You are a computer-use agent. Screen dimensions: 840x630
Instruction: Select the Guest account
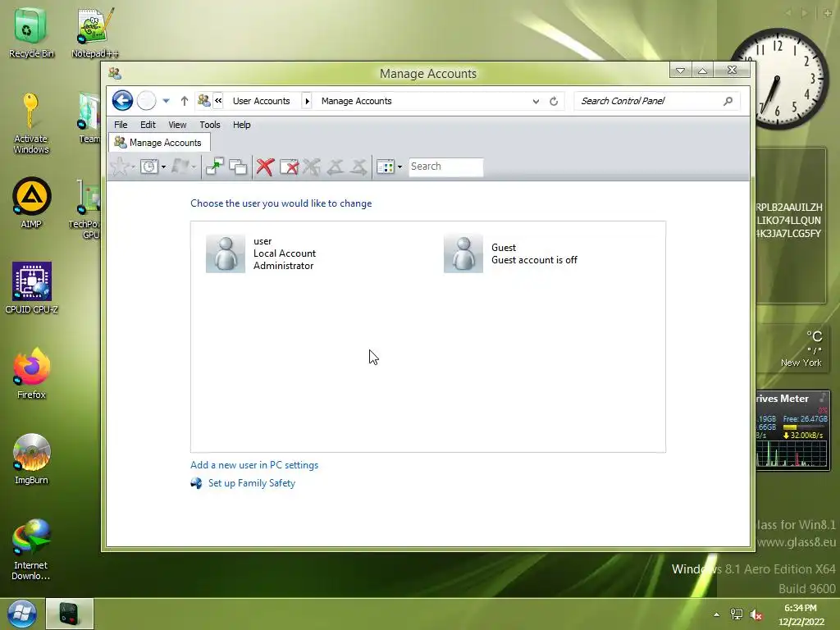click(510, 253)
